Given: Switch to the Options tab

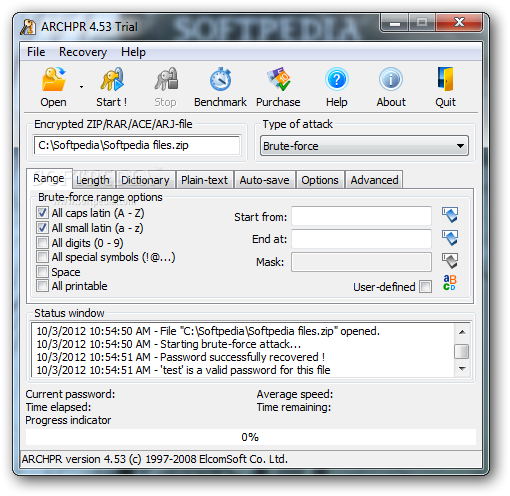Looking at the screenshot, I should point(320,180).
